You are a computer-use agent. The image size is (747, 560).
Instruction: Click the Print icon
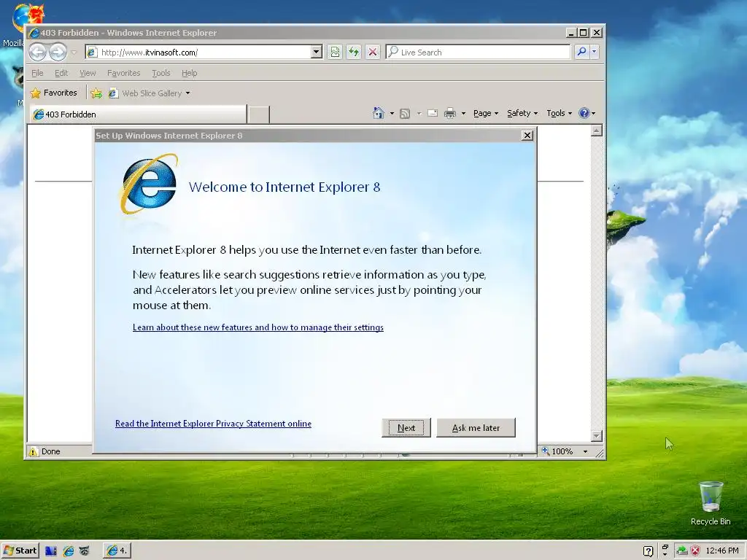click(x=449, y=113)
